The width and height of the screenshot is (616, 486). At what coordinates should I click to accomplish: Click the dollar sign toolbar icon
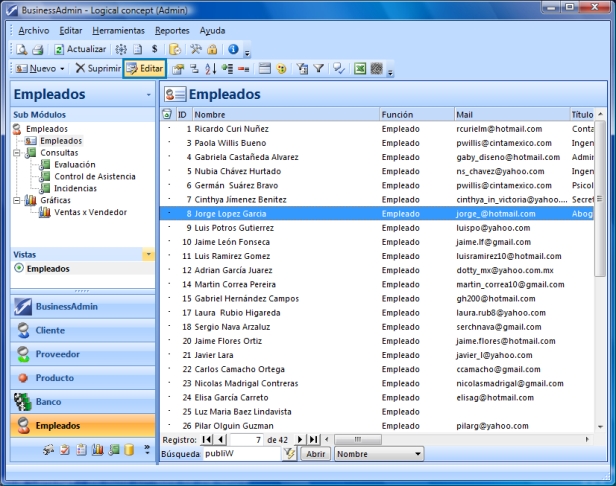pos(155,48)
